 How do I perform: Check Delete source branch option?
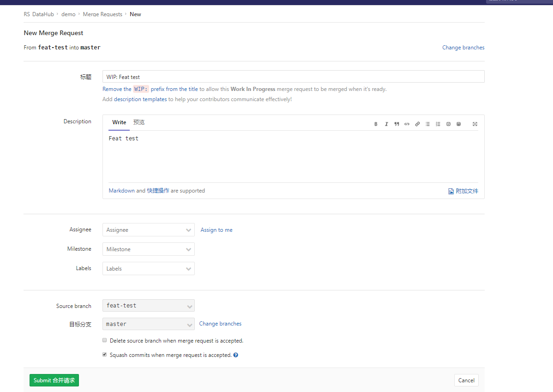pos(104,340)
